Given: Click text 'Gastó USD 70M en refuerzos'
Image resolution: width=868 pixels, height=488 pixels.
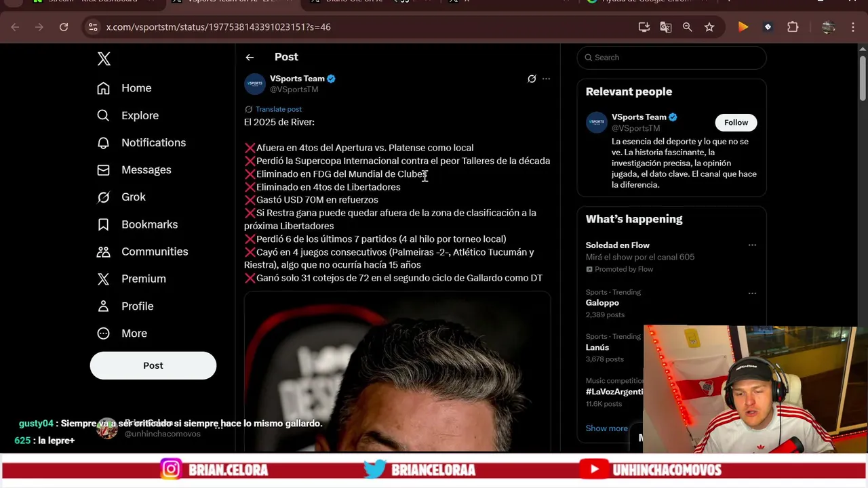Looking at the screenshot, I should 317,200.
